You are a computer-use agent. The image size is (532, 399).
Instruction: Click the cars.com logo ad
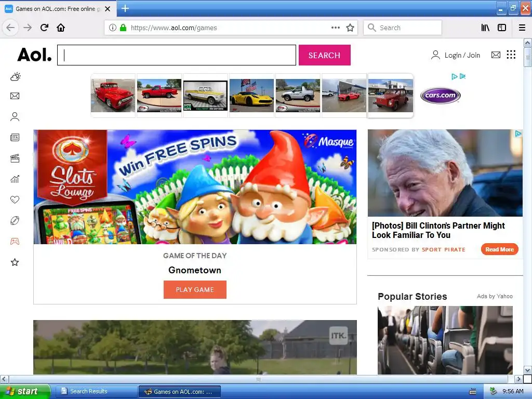tap(440, 96)
